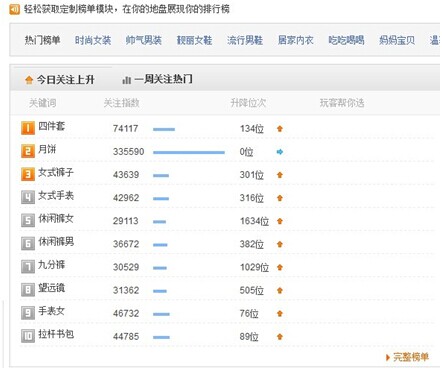Click the blue sideways arrow beside 0位
The height and width of the screenshot is (370, 442).
[x=280, y=152]
